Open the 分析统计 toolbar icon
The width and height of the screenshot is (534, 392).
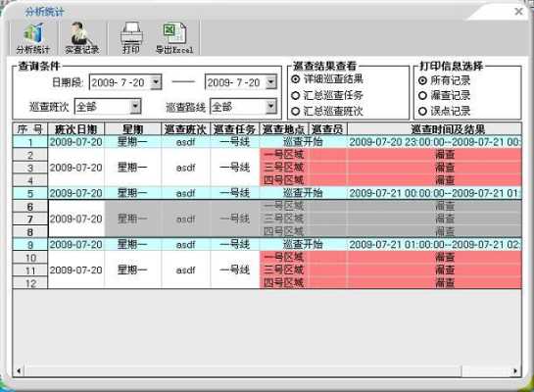(x=33, y=38)
